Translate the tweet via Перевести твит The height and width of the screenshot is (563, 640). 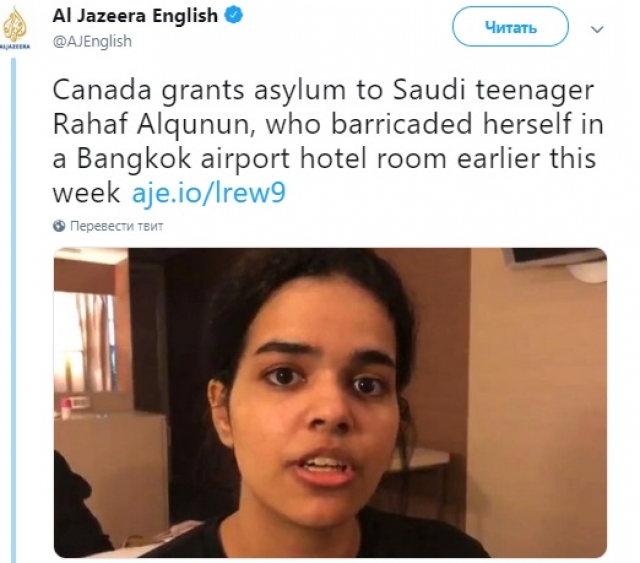pyautogui.click(x=116, y=226)
